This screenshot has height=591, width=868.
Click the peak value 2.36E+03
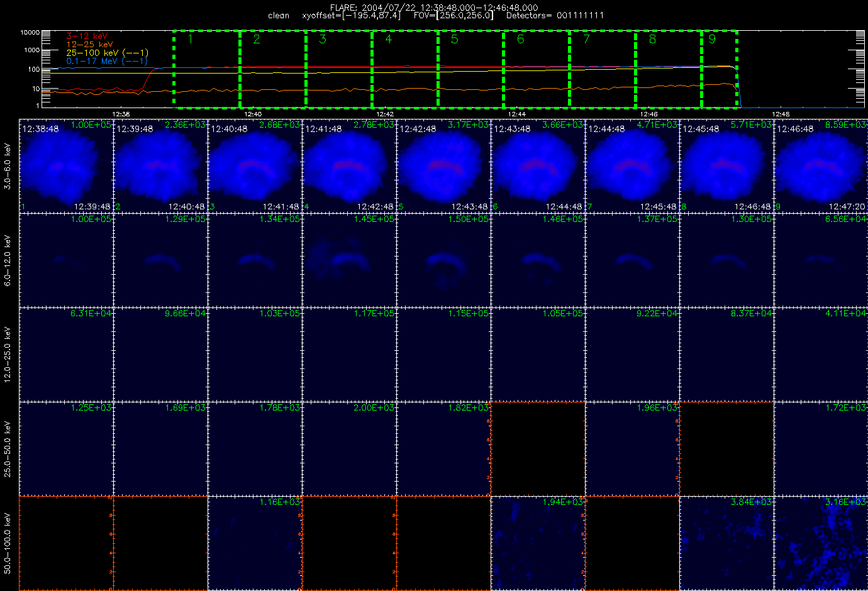pos(186,125)
